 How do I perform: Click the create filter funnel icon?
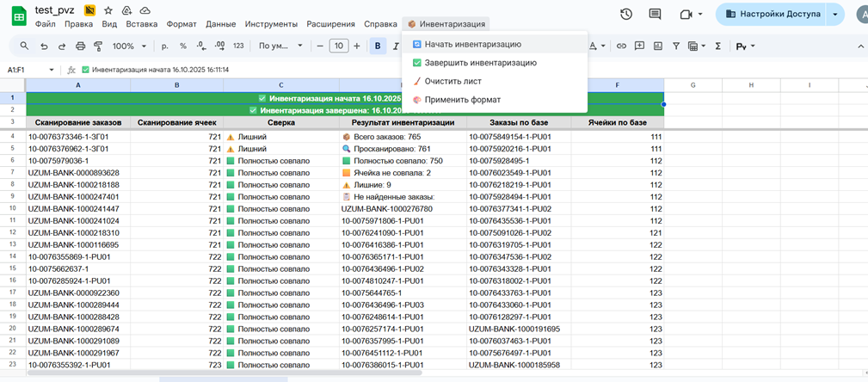[676, 46]
